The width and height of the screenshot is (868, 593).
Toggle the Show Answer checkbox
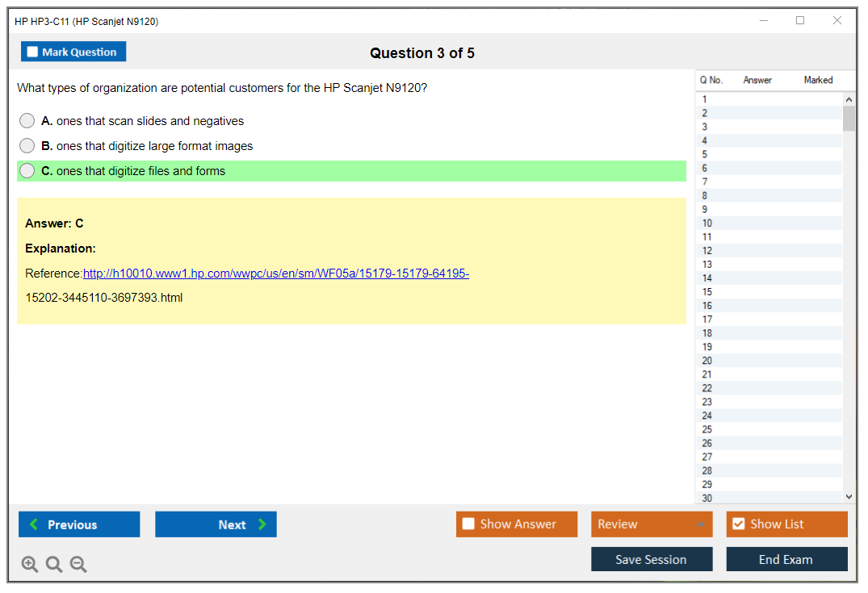[x=468, y=524]
